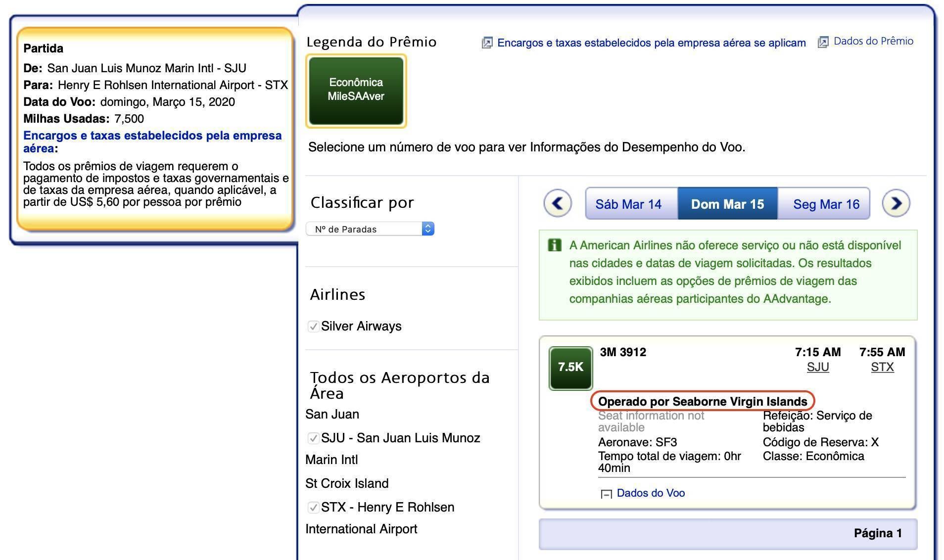Select the Dom Mar 15 tab

pyautogui.click(x=727, y=204)
